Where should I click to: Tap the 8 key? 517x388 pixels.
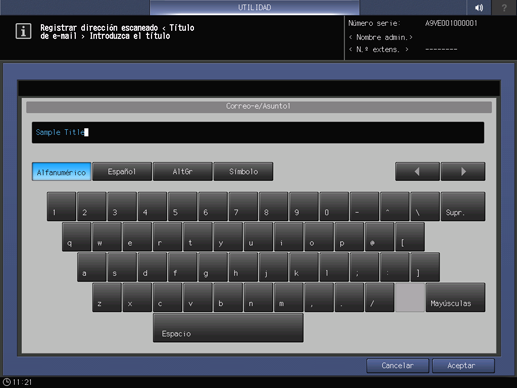coord(274,206)
